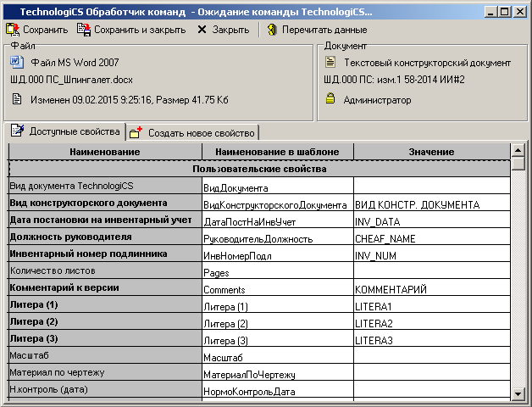Click the Администратор lock icon
The height and width of the screenshot is (407, 532).
331,99
